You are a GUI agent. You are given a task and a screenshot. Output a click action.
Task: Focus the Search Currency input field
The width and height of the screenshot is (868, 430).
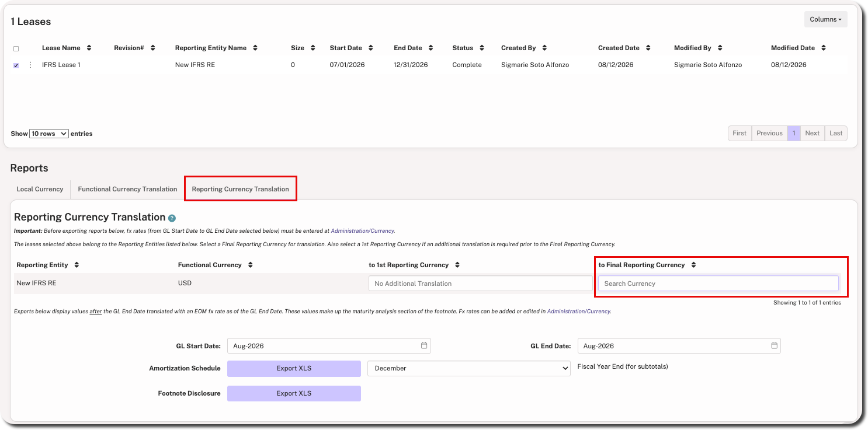718,284
